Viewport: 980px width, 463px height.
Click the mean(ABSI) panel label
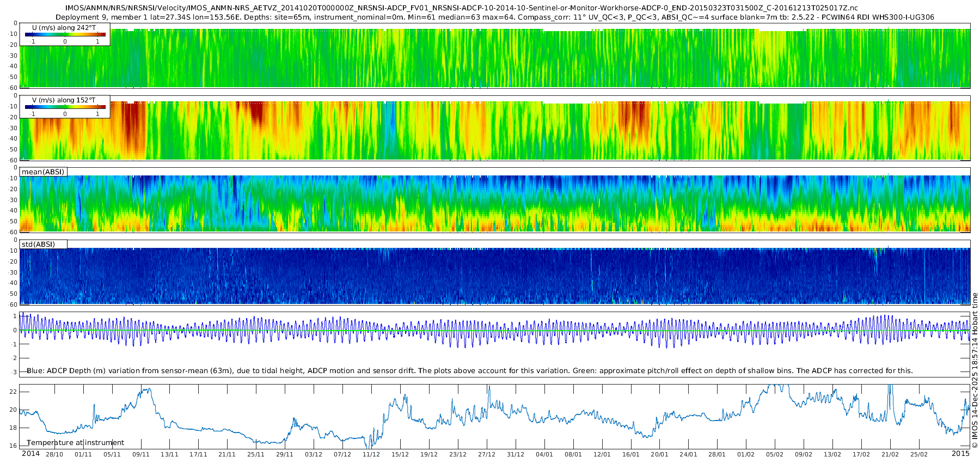coord(43,172)
